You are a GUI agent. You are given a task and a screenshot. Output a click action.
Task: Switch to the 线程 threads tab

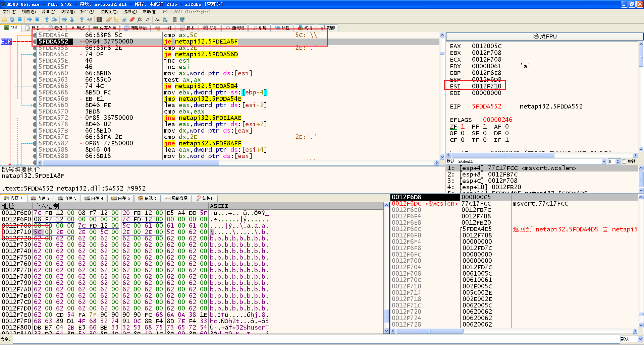tap(282, 28)
